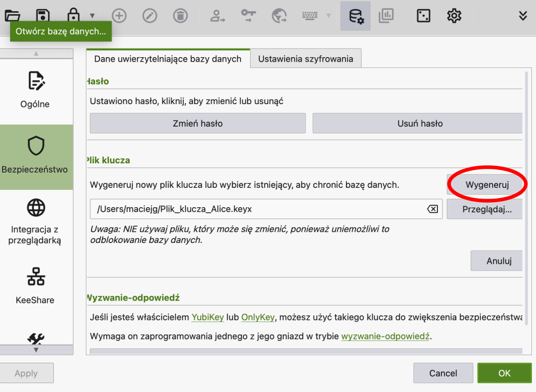This screenshot has height=392, width=536.
Task: Select the Ogólne sidebar section
Action: [x=35, y=90]
